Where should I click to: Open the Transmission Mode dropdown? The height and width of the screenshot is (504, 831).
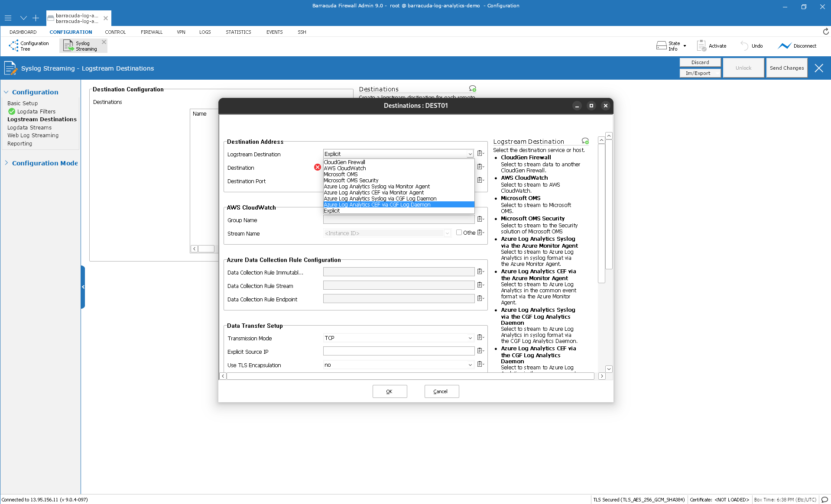[470, 338]
